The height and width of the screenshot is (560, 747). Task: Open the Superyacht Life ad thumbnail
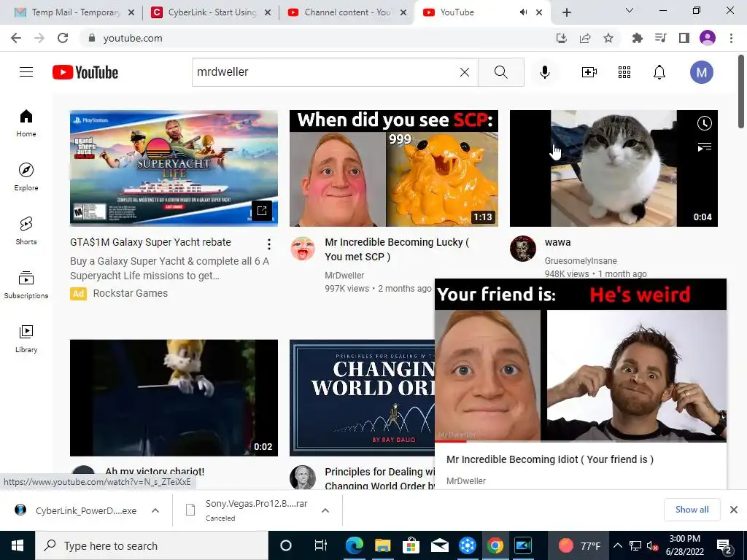coord(174,168)
